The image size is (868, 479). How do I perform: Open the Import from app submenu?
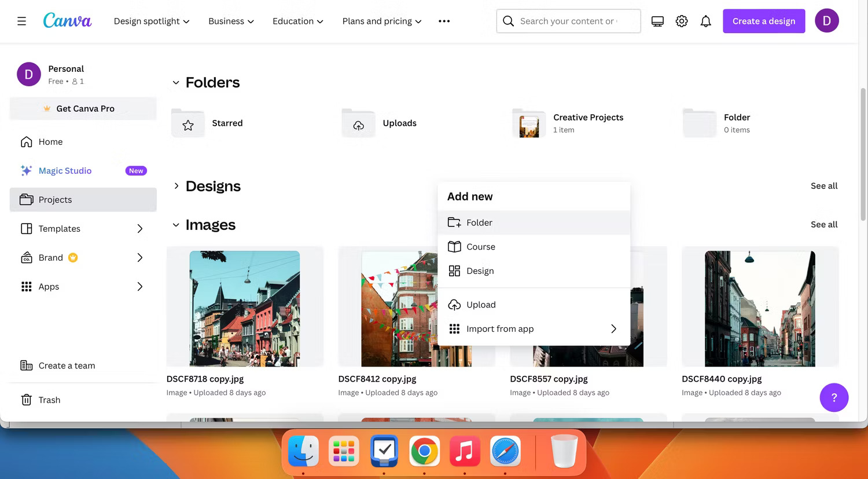[500, 328]
